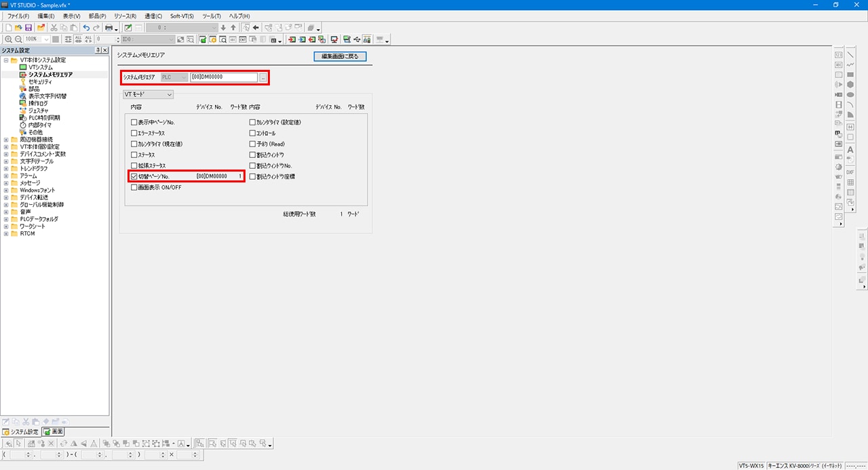Select the Text 'A' drawing tool
The image size is (868, 470).
[x=850, y=150]
